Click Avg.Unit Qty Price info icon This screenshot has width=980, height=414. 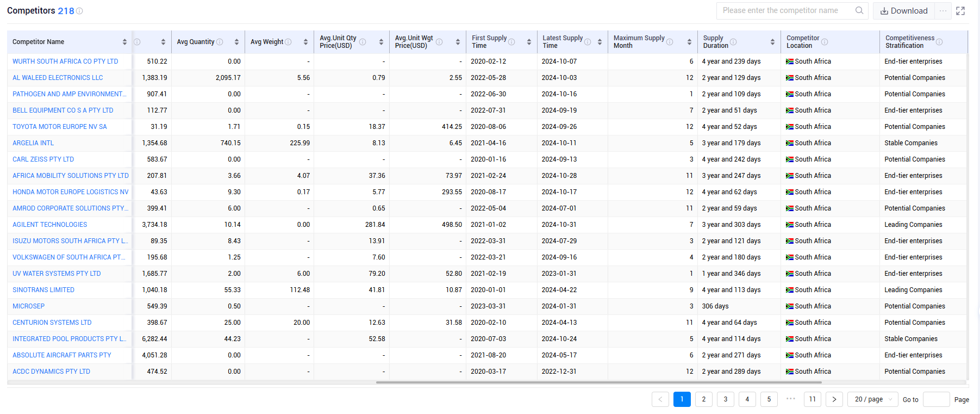tap(363, 42)
